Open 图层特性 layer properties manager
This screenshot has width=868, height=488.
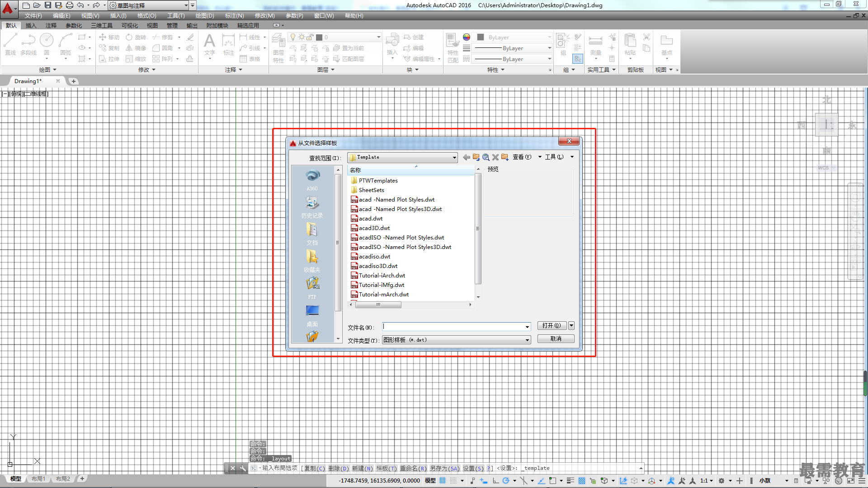278,49
